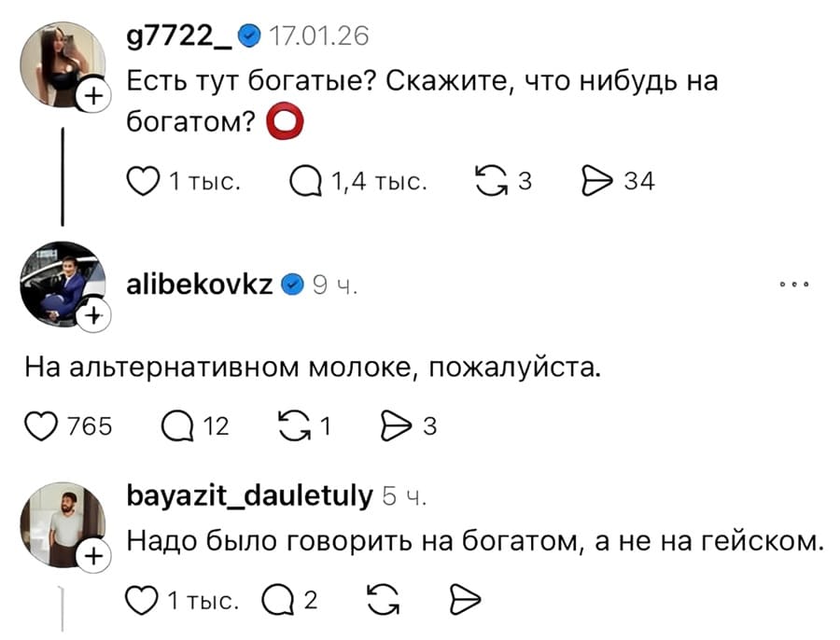
Task: Tap the plus on bayazit_dauletuly's avatar
Action: tap(93, 555)
